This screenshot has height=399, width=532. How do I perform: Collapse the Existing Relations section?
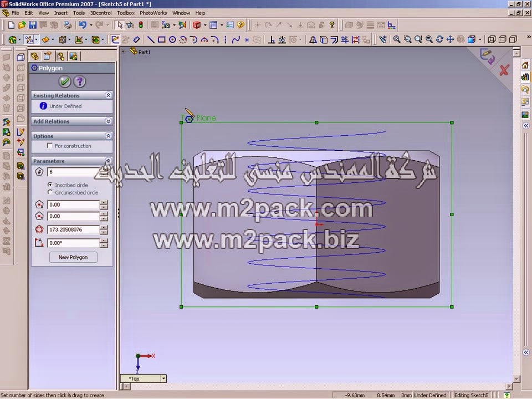[x=108, y=95]
